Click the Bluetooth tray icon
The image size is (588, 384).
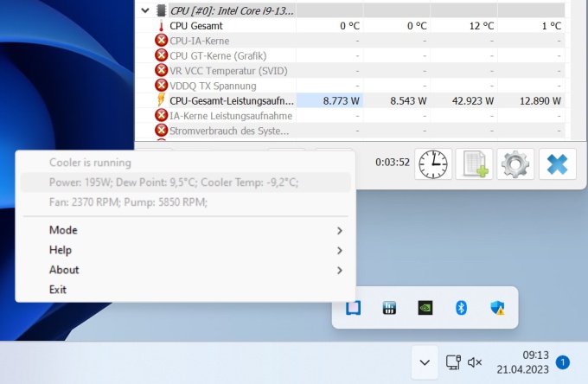tap(461, 308)
